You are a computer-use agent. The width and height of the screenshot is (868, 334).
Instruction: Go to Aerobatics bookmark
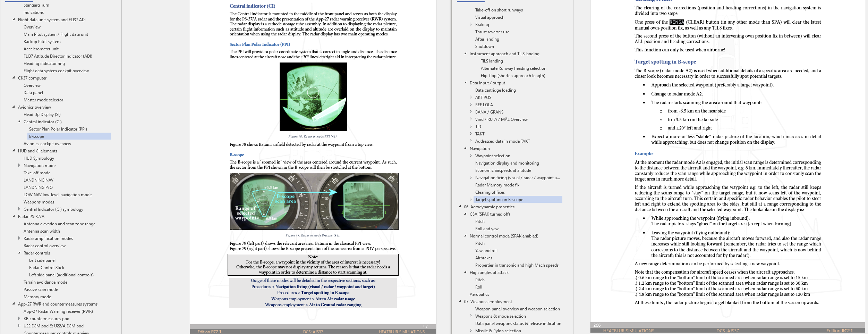(x=479, y=294)
